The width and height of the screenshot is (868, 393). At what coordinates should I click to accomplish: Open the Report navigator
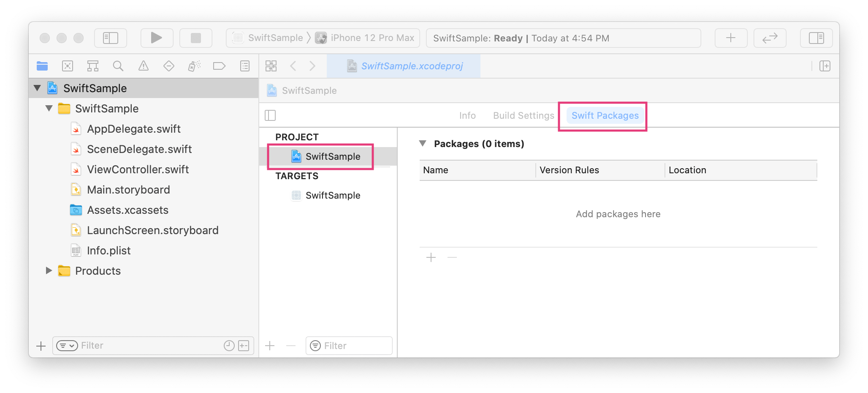(x=244, y=66)
